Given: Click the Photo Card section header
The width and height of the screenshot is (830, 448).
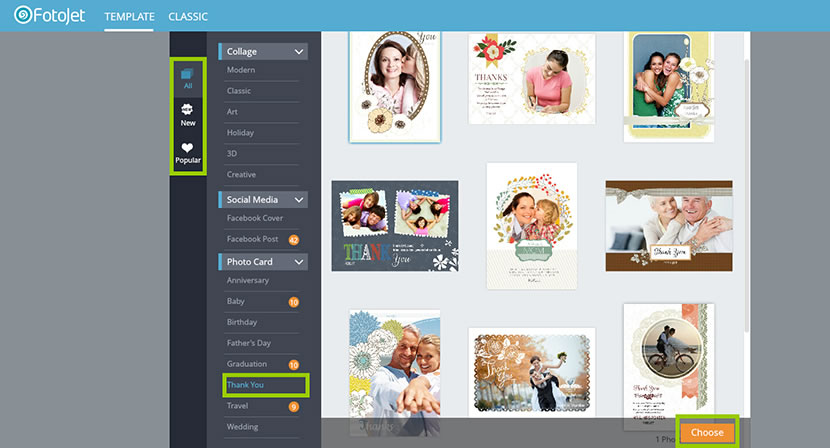Looking at the screenshot, I should 263,262.
